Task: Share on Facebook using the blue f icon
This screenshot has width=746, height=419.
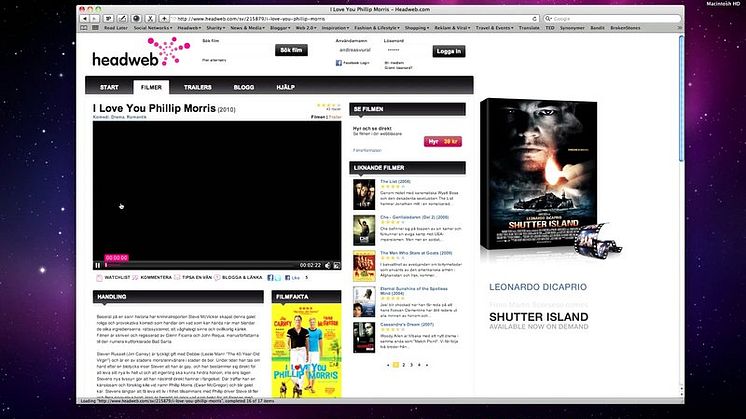Action: (270, 278)
